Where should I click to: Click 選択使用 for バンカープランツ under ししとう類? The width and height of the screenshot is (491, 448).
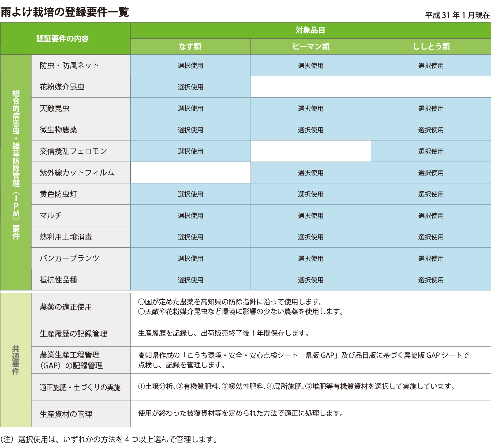pos(431,259)
